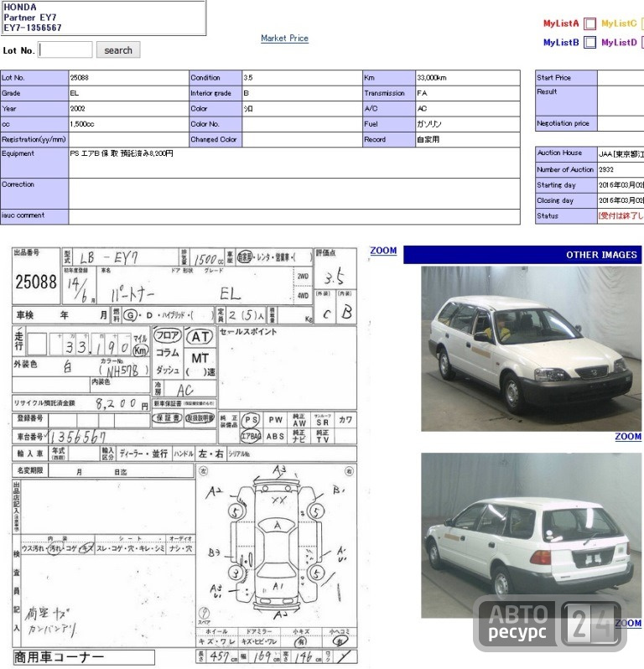Tick the MyListA checkbox
The height and width of the screenshot is (669, 644).
[x=589, y=23]
